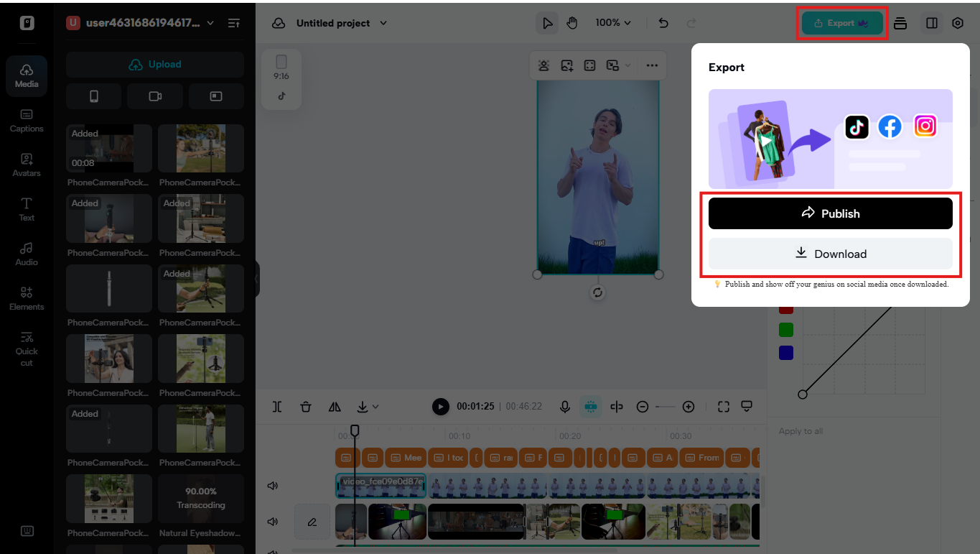The height and width of the screenshot is (554, 980).
Task: Mute the video track with its speaker icon
Action: click(273, 522)
